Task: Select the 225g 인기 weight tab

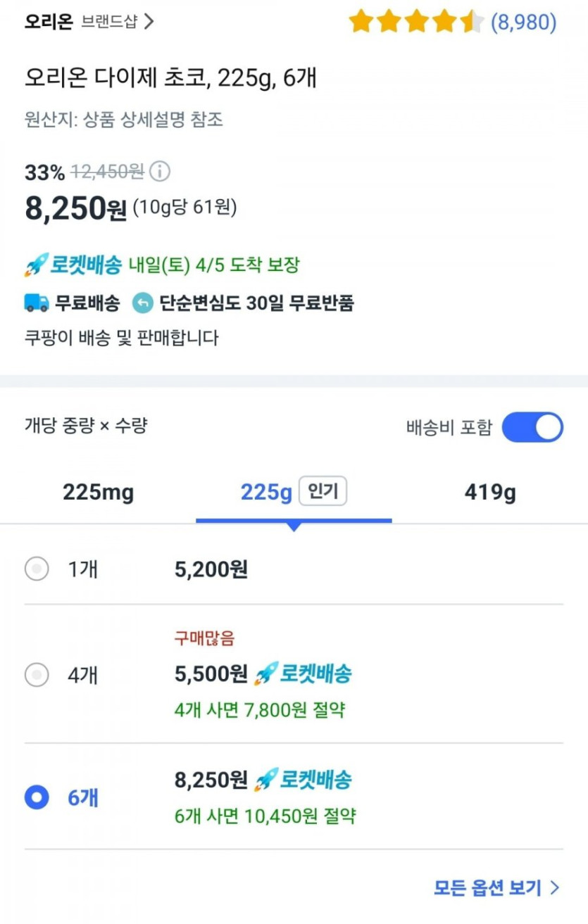Action: pos(266,493)
